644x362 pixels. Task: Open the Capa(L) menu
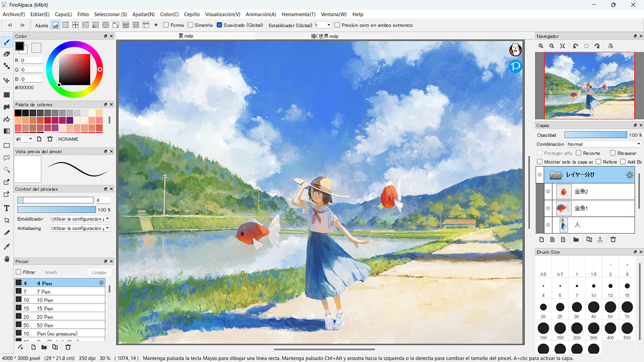(x=63, y=14)
